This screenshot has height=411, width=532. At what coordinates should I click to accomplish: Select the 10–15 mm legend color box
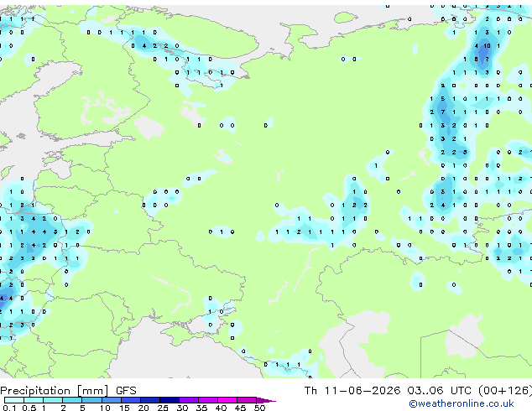[111, 400]
